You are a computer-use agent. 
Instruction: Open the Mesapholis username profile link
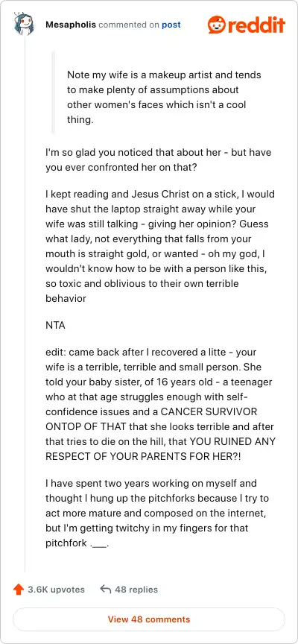tap(71, 25)
